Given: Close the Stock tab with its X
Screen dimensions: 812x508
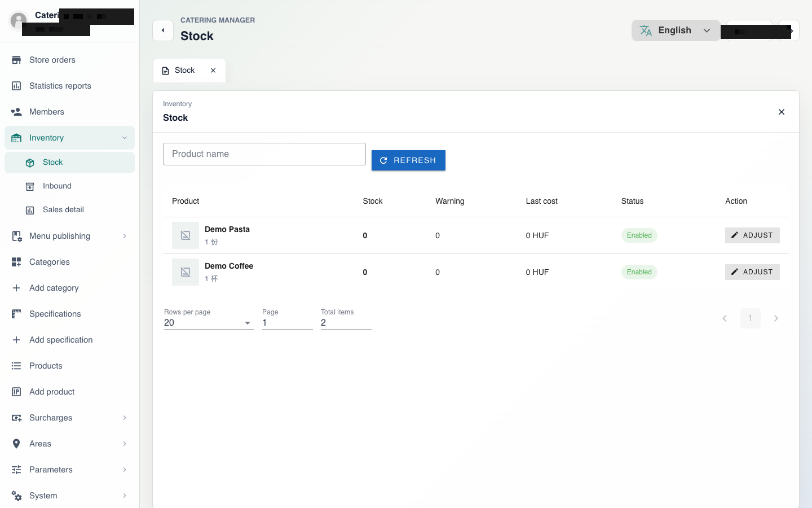Looking at the screenshot, I should tap(213, 71).
